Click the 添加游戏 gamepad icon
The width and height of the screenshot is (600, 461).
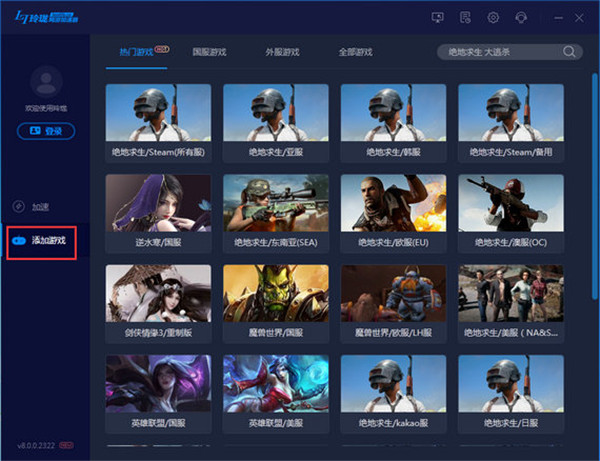click(x=19, y=241)
